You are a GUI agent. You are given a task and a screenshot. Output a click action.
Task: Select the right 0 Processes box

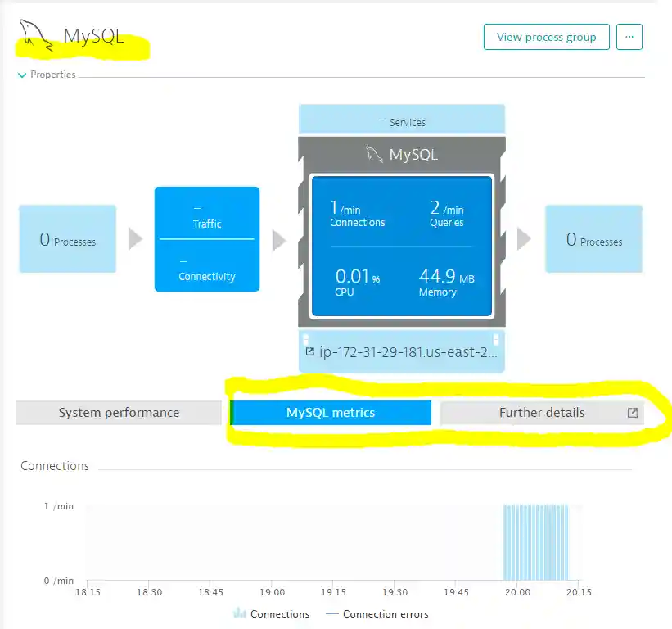pos(594,239)
